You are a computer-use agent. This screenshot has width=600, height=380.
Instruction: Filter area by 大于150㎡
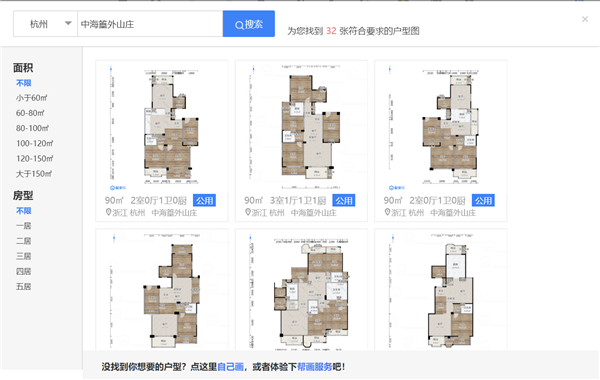tap(34, 174)
